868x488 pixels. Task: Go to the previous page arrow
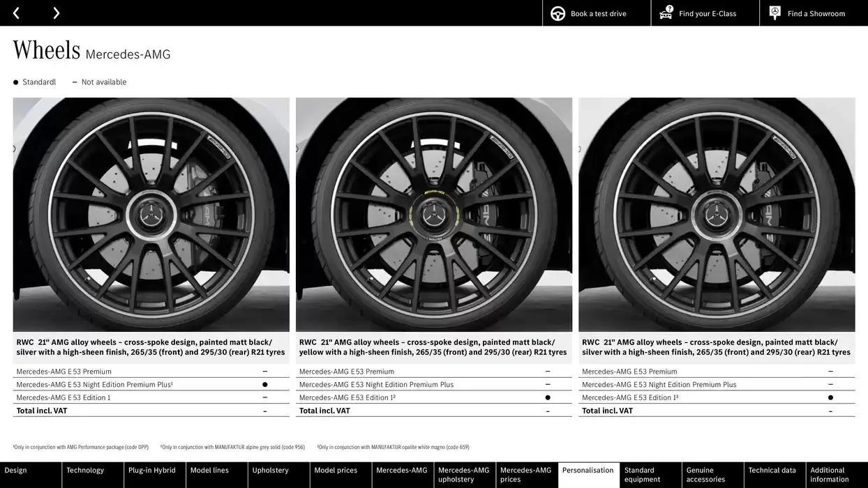pos(16,13)
